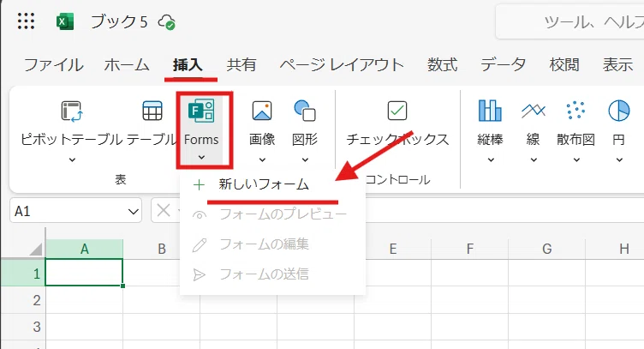Select column B header
Image resolution: width=644 pixels, height=349 pixels.
(161, 249)
